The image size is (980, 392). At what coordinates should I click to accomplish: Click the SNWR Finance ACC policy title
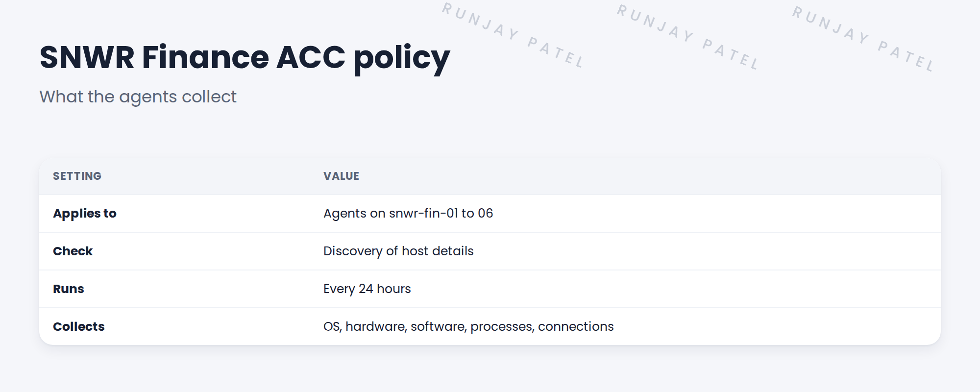245,58
